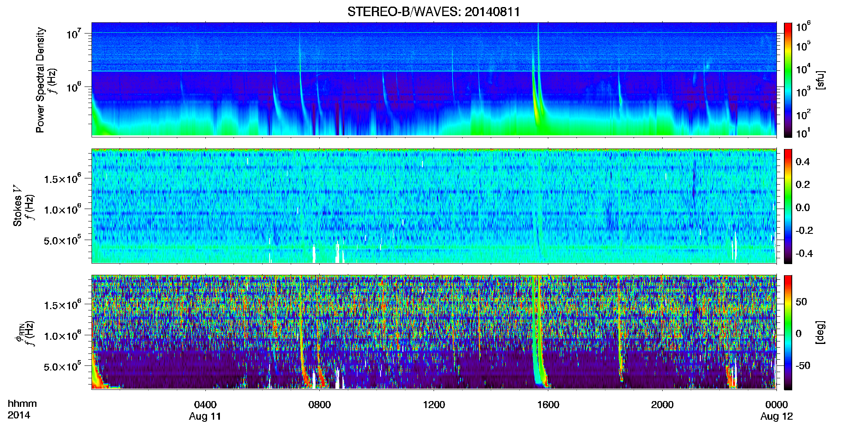Click the 0800 time tick label

pyautogui.click(x=320, y=404)
